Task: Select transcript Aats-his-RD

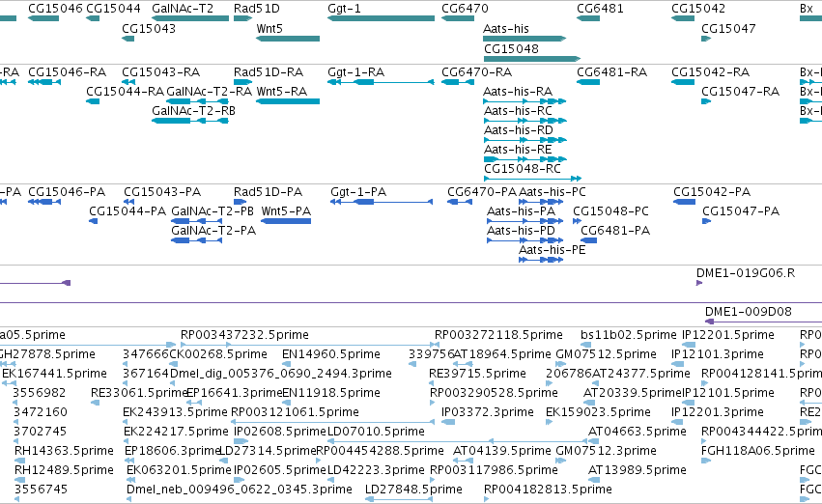Action: (x=518, y=130)
